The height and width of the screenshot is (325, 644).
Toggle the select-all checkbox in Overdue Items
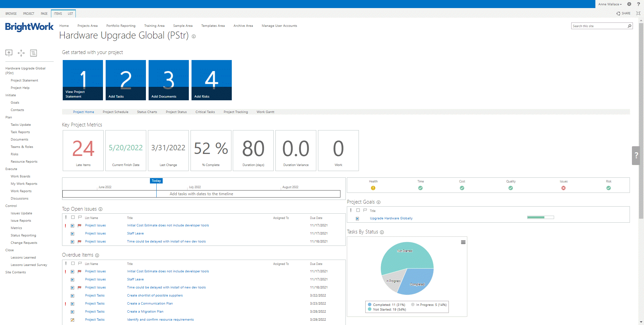click(73, 264)
